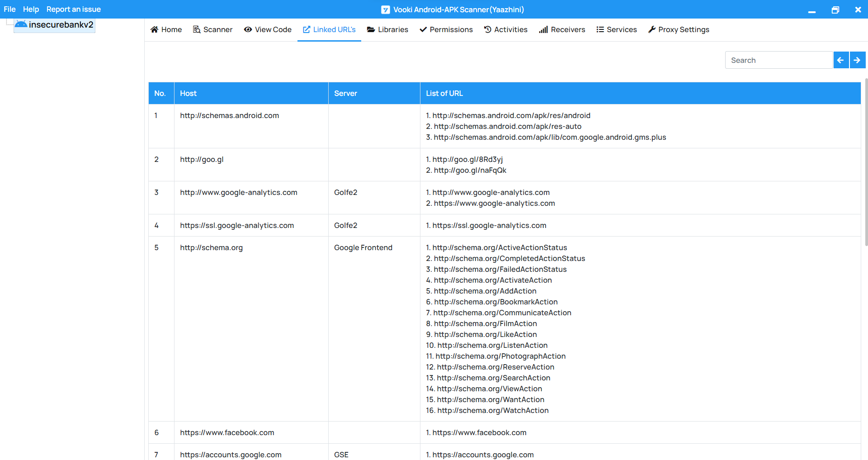The image size is (868, 460).
Task: Click the Android icon beside insecurebankv2
Action: pyautogui.click(x=21, y=24)
